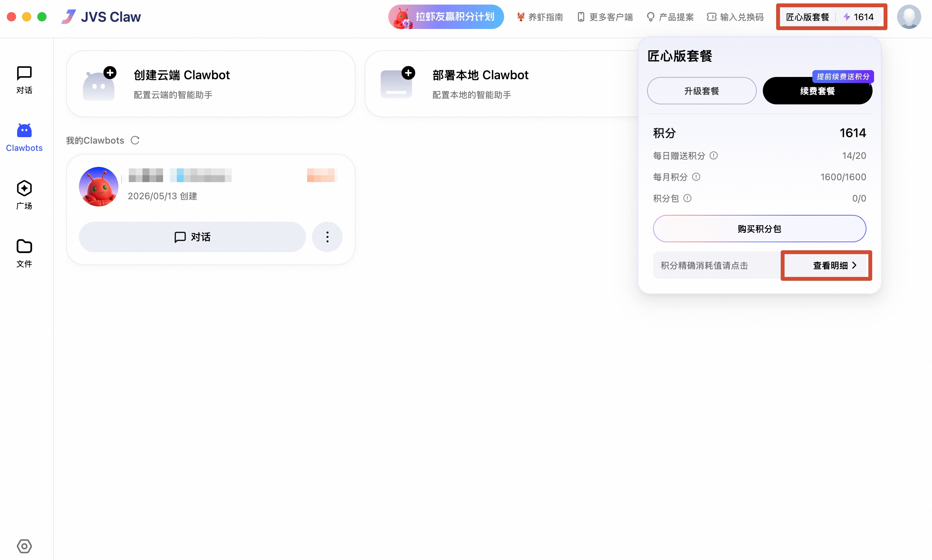
Task: Click the 对话 button on the Clawbot card
Action: pos(192,237)
